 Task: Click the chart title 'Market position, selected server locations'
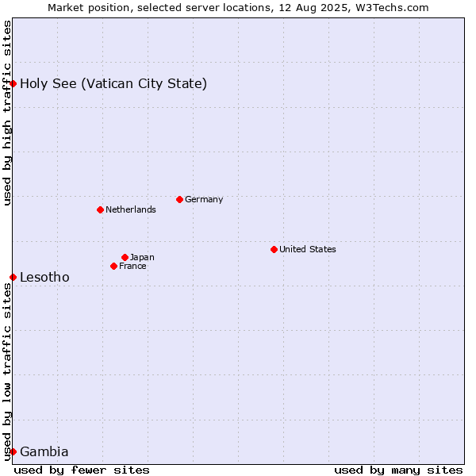[161, 8]
